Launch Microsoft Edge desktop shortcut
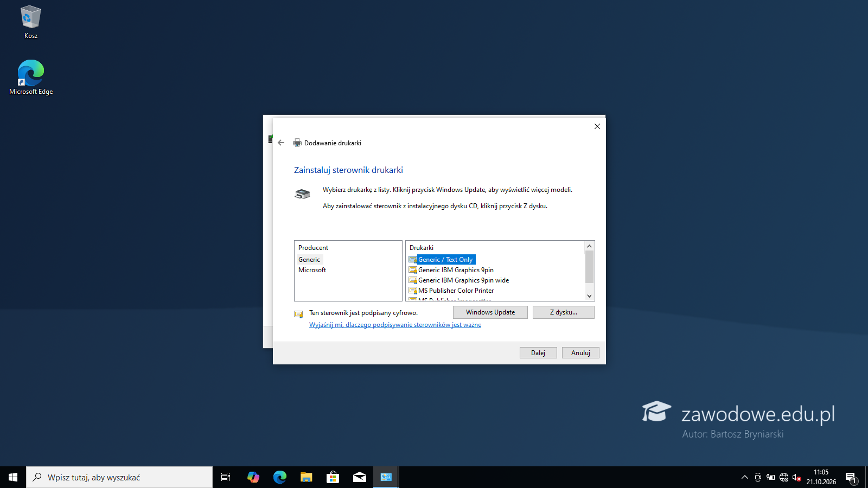The image size is (868, 488). click(31, 78)
